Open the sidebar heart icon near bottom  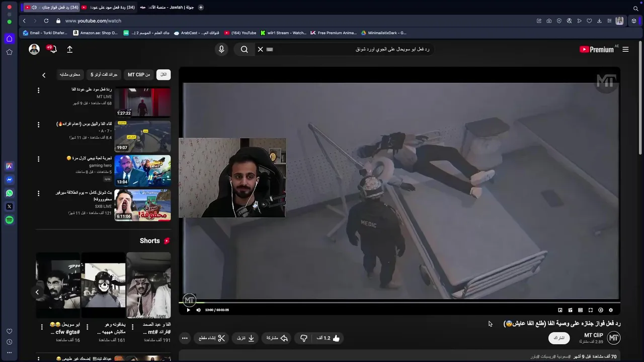pos(9,331)
